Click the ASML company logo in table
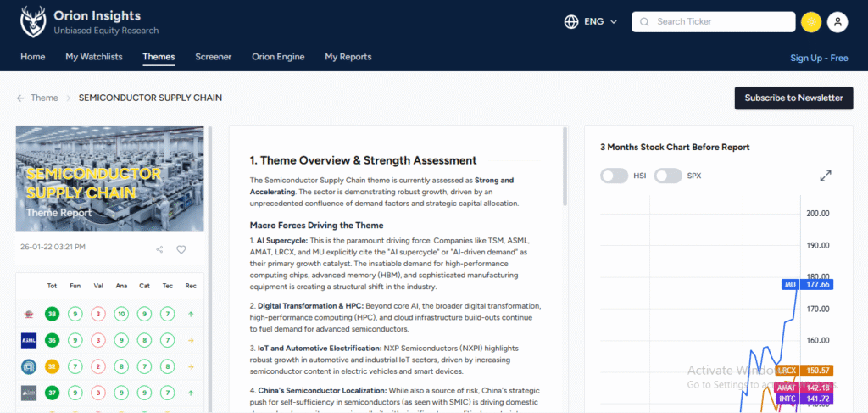The width and height of the screenshot is (868, 413). (x=28, y=340)
